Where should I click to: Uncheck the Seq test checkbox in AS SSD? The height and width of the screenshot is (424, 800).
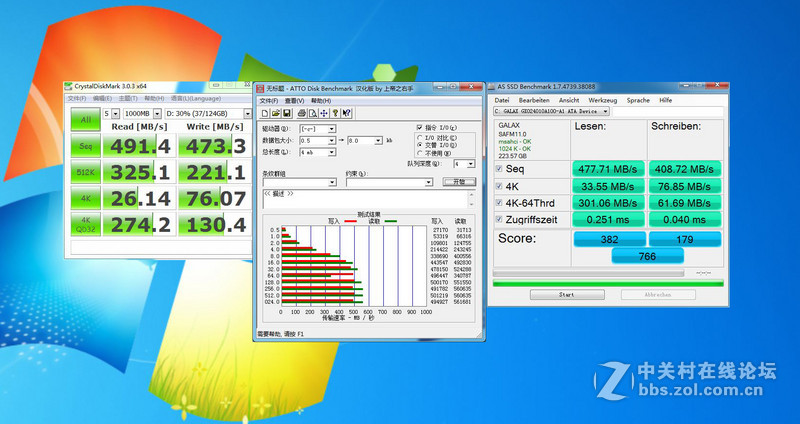tap(499, 169)
